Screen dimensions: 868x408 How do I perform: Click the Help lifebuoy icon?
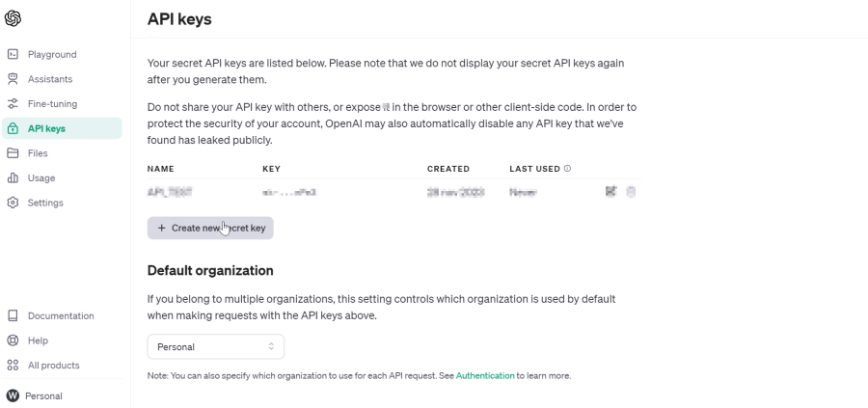point(13,340)
